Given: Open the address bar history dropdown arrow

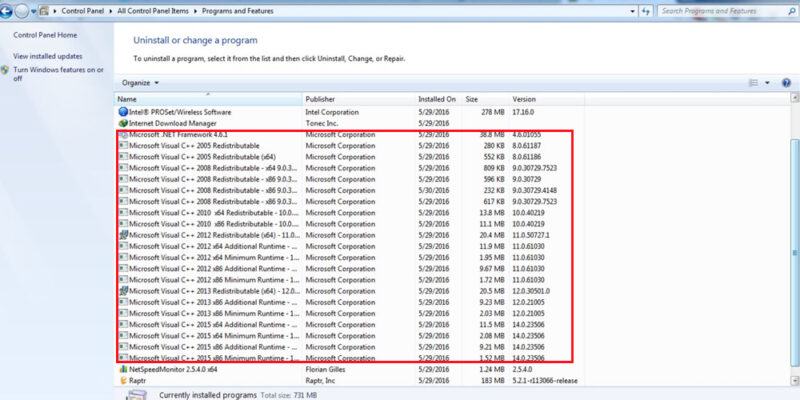Looking at the screenshot, I should (633, 11).
